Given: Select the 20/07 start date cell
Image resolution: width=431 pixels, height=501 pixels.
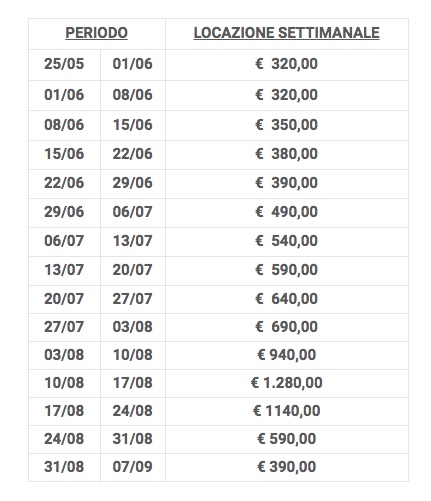Looking at the screenshot, I should (64, 298).
